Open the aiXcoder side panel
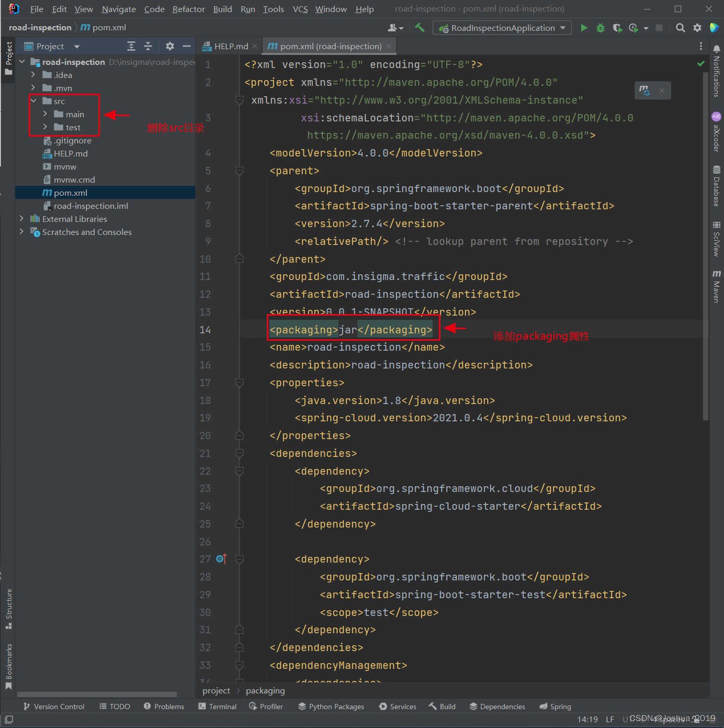 click(716, 132)
